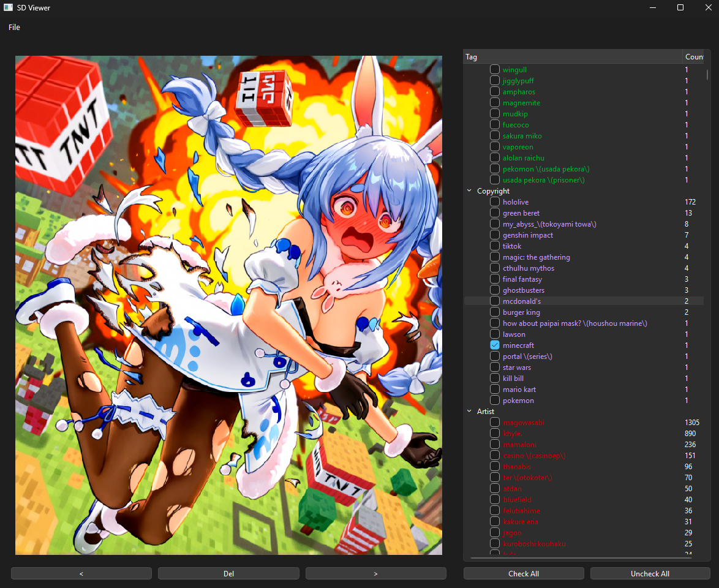Viewport: 719px width, 588px height.
Task: Go to the next image with > button
Action: [x=375, y=573]
